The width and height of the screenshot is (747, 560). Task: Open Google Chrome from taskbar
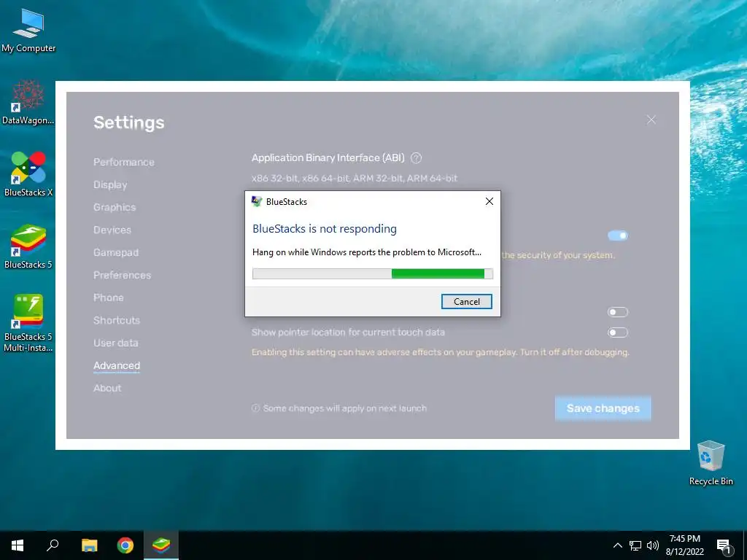click(125, 545)
